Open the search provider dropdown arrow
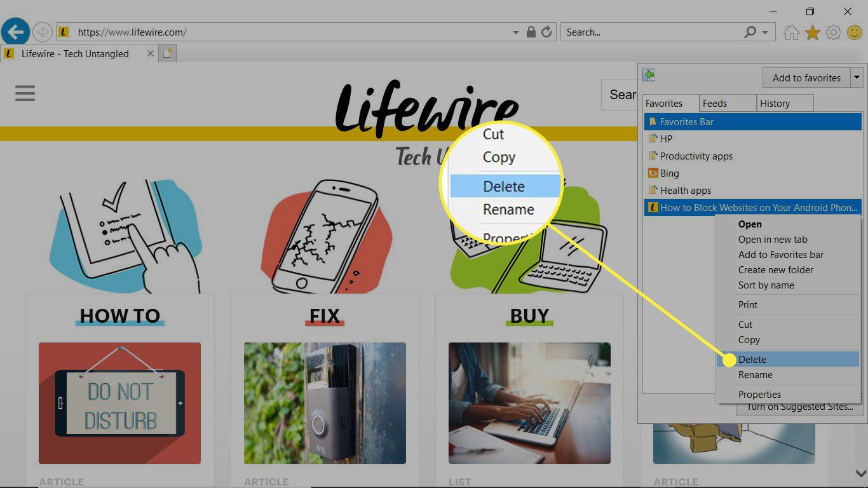The height and width of the screenshot is (488, 868). [765, 32]
